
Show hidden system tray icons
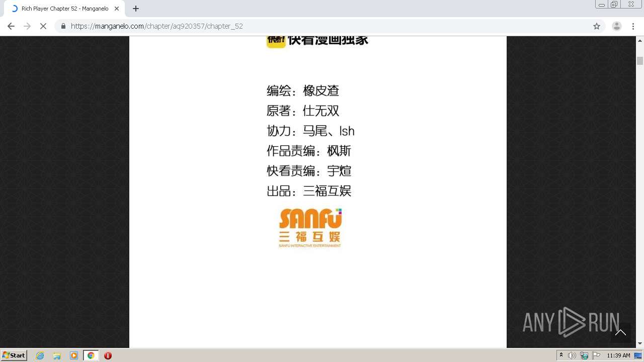click(561, 355)
